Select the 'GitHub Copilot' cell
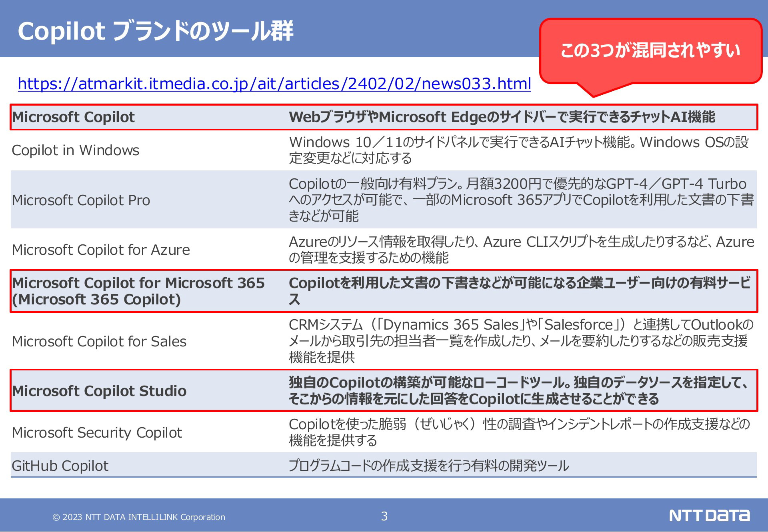This screenshot has height=532, width=768. click(x=60, y=466)
